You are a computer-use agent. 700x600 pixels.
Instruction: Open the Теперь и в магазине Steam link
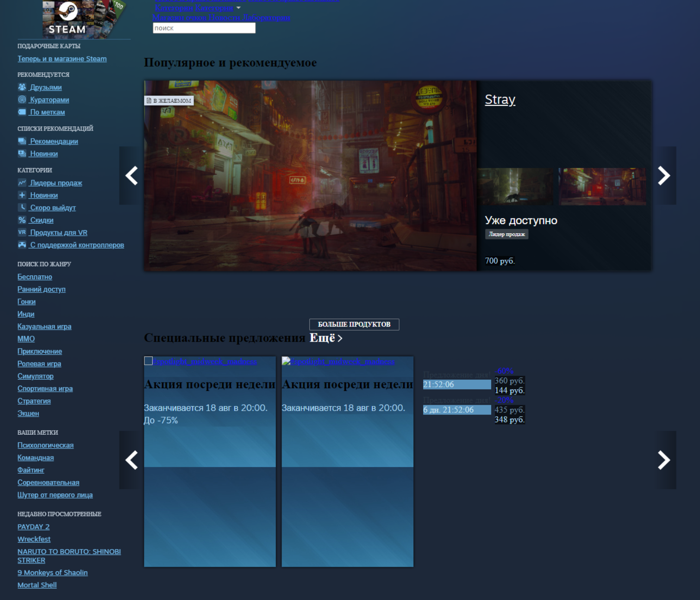click(62, 59)
